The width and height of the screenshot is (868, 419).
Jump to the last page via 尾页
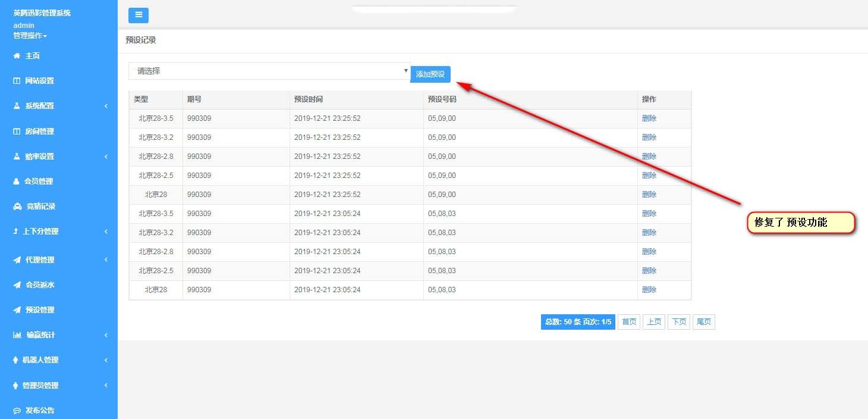pos(703,322)
